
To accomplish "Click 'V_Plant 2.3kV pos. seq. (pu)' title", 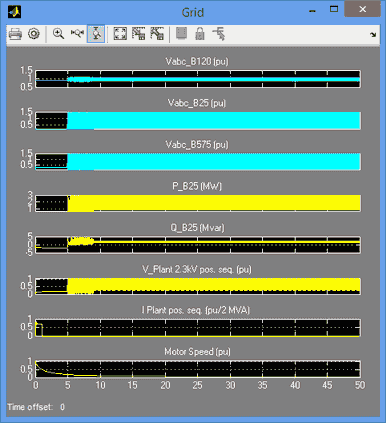I will (x=197, y=269).
